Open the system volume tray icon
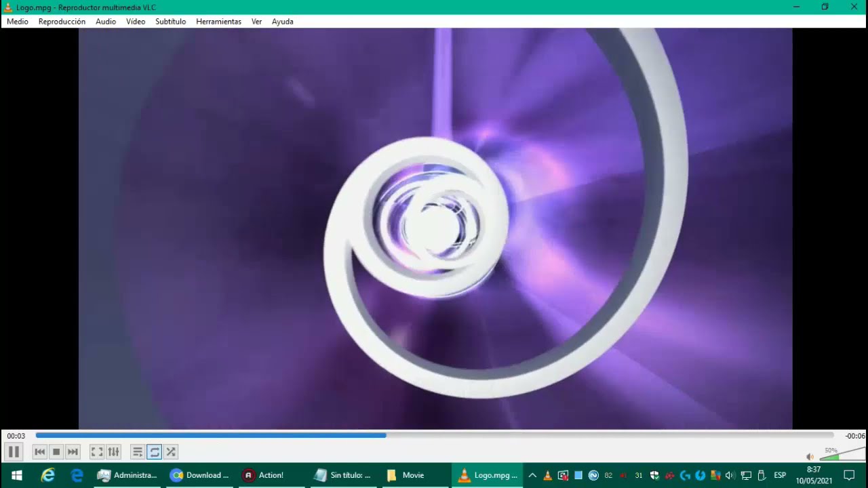868x488 pixels. click(730, 475)
